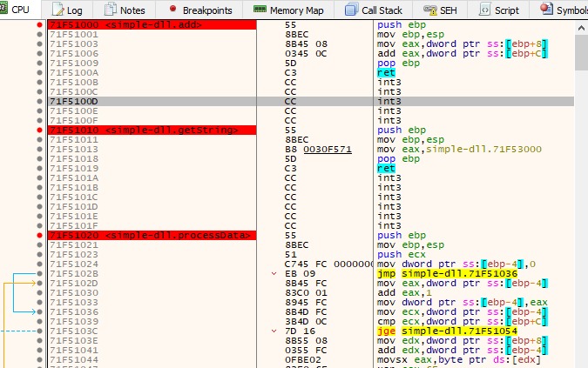Select instruction jge simple-dll.71F51054
This screenshot has width=588, height=368.
(448, 331)
